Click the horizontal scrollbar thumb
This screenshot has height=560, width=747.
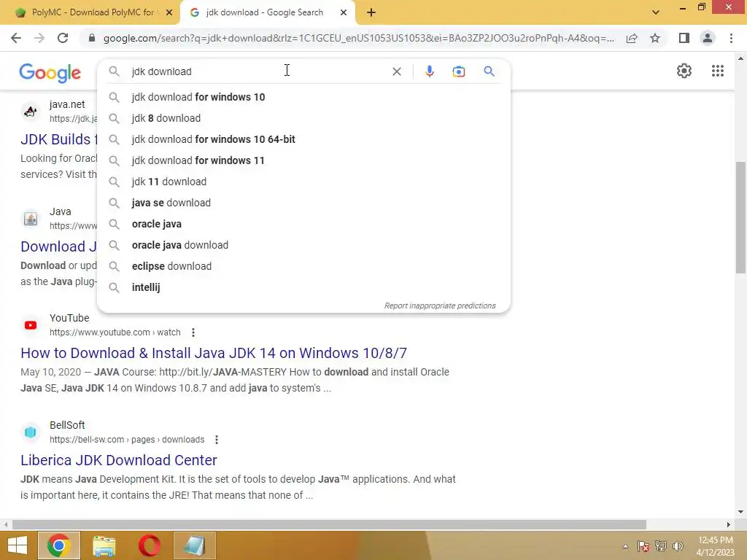(x=329, y=524)
